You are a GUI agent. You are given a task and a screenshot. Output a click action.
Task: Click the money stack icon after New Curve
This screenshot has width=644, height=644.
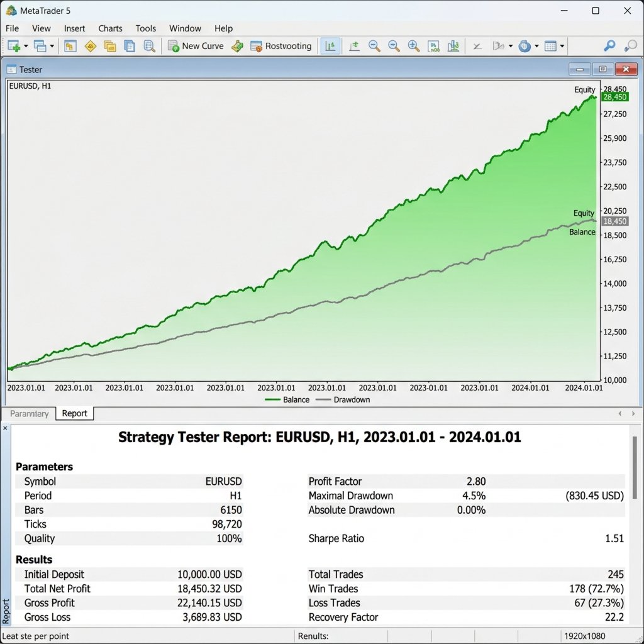[x=237, y=46]
